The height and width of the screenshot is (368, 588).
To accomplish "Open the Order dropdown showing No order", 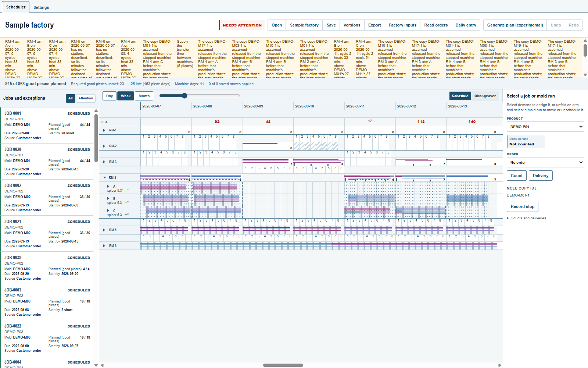I will point(545,162).
